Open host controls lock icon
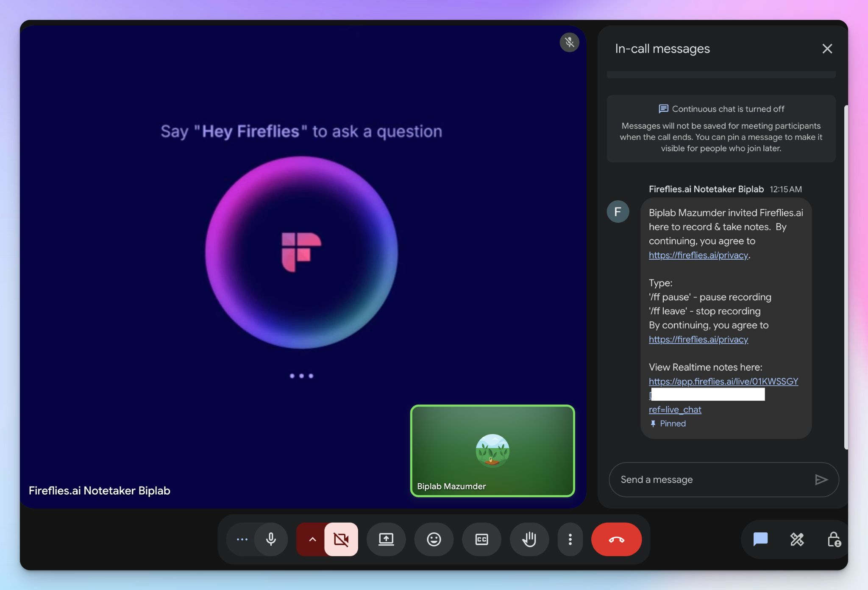Screen dimensions: 868x590 (834, 539)
